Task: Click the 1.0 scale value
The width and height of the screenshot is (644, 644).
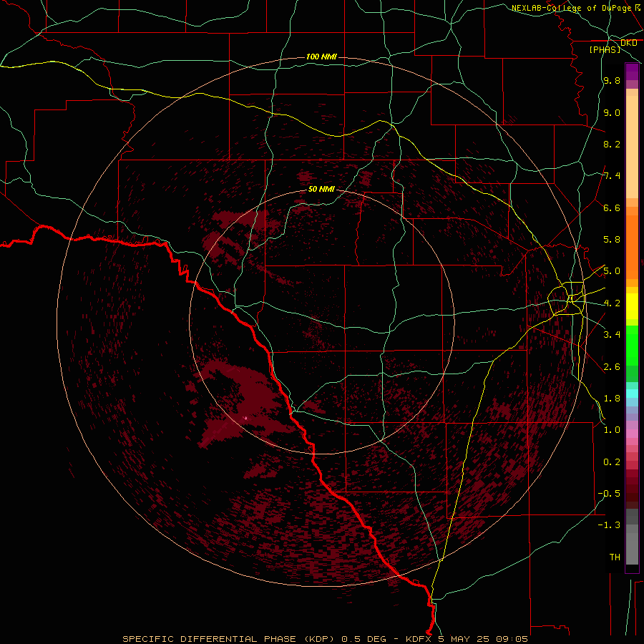Action: tap(612, 430)
